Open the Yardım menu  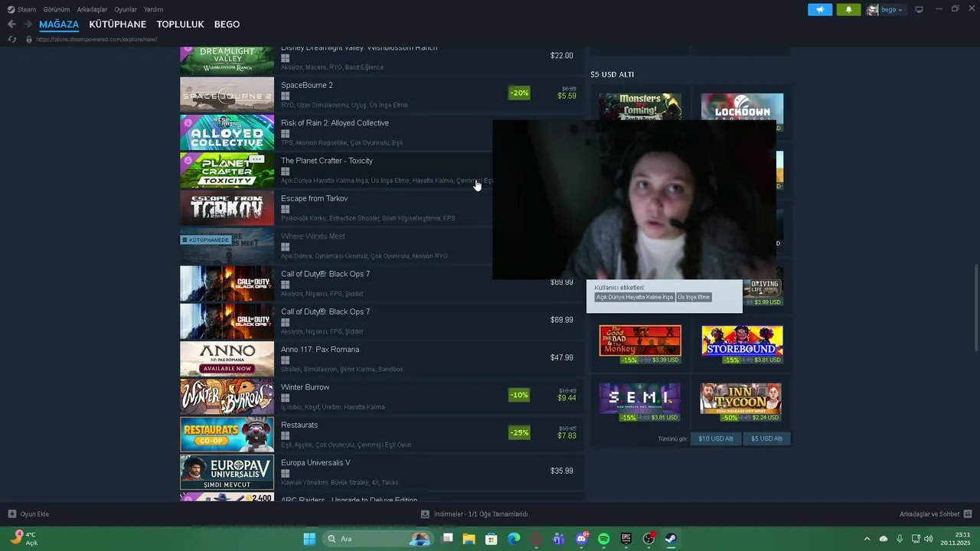pyautogui.click(x=153, y=10)
